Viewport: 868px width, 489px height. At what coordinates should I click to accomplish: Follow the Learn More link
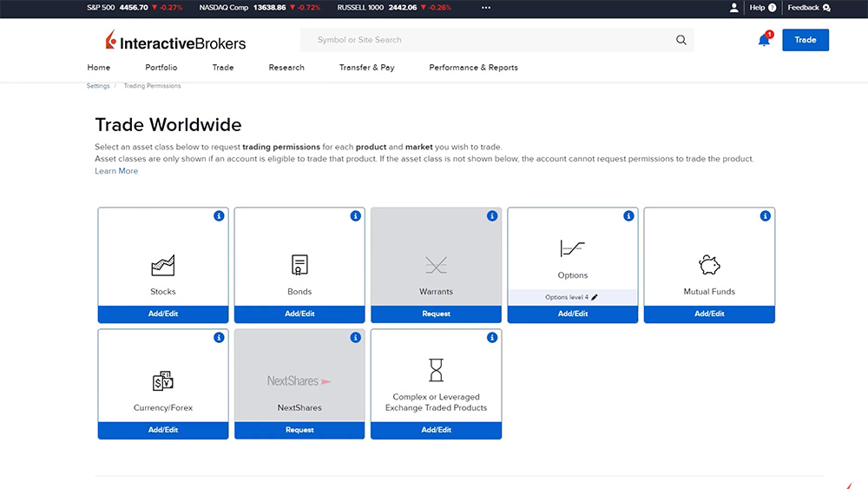pos(116,171)
